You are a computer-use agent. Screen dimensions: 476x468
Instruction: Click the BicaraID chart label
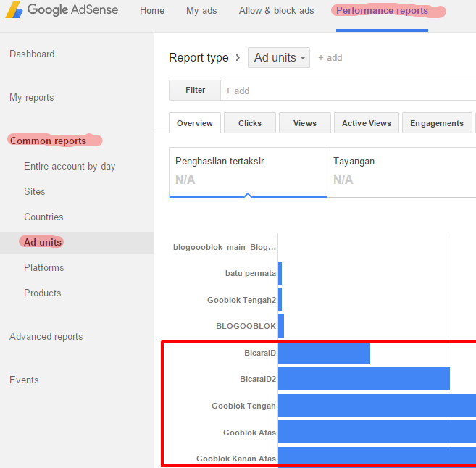pyautogui.click(x=260, y=353)
